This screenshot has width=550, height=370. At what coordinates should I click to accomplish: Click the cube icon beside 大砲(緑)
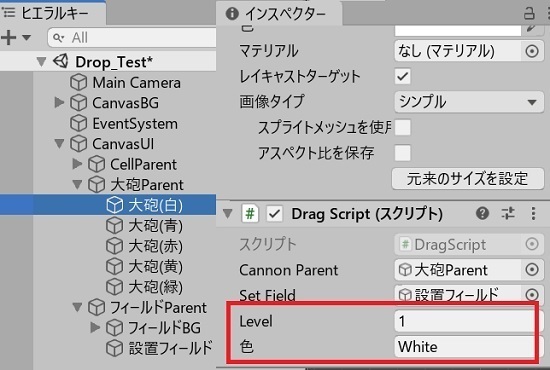pos(115,287)
